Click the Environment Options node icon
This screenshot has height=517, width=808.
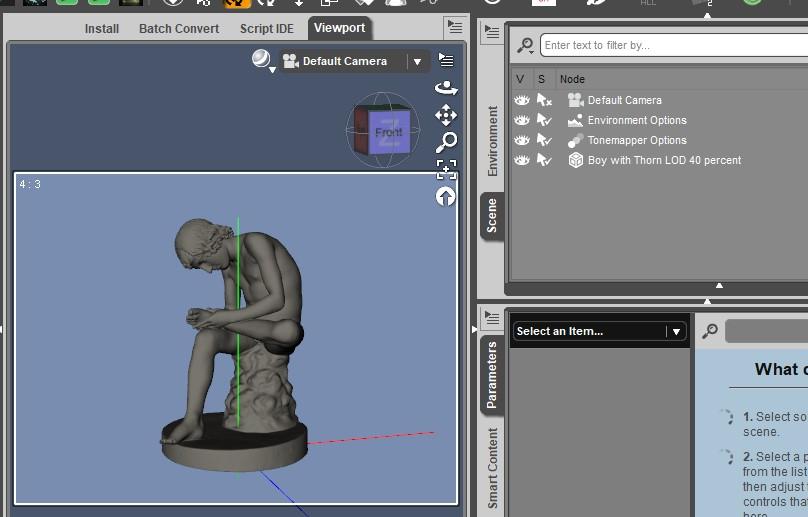pyautogui.click(x=576, y=120)
